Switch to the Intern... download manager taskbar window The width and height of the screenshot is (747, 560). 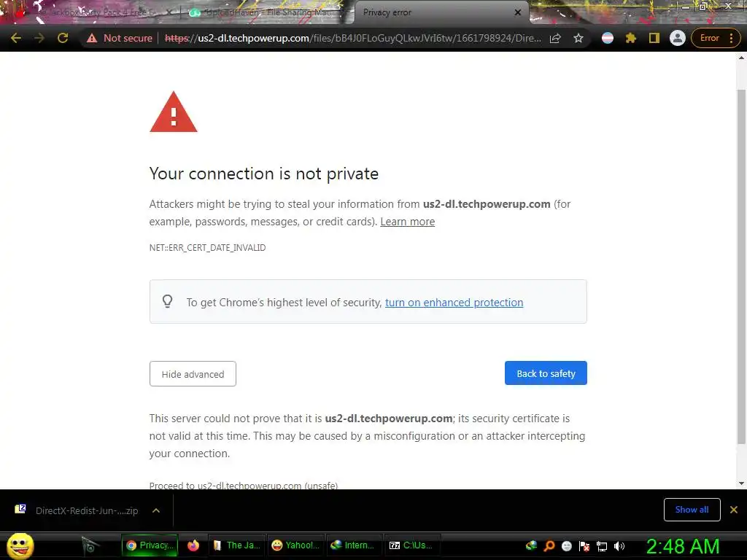point(355,545)
